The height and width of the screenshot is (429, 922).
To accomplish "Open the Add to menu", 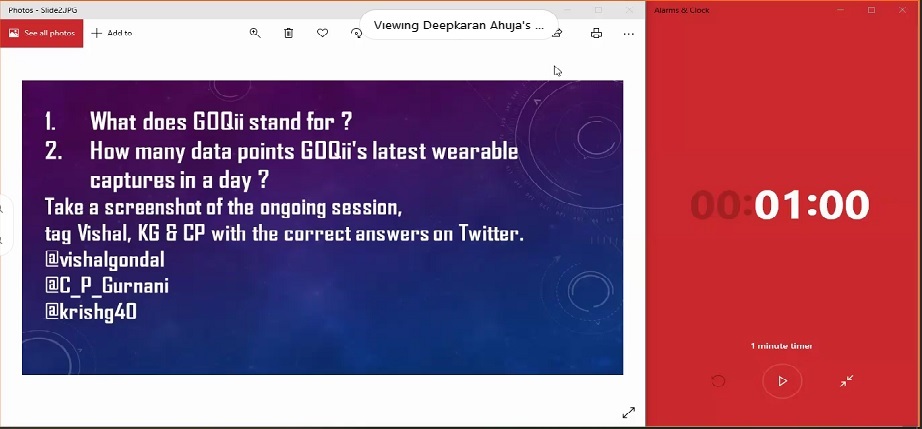I will (112, 33).
